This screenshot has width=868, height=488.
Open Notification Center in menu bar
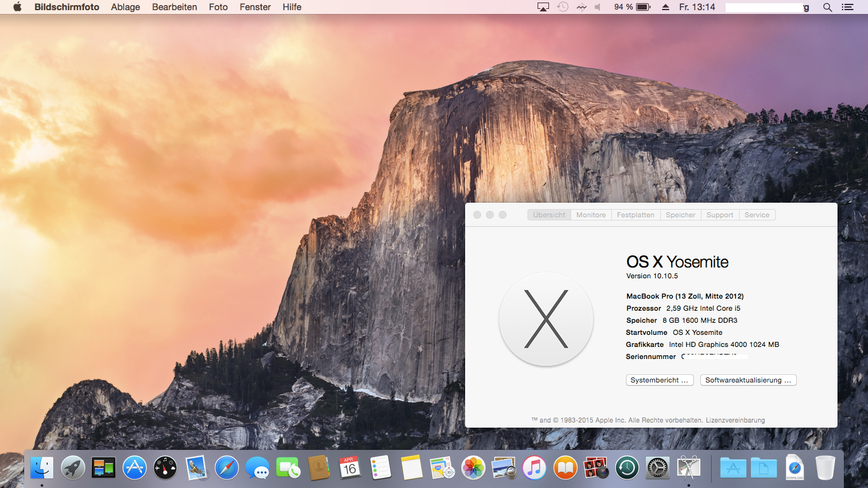pos(847,7)
